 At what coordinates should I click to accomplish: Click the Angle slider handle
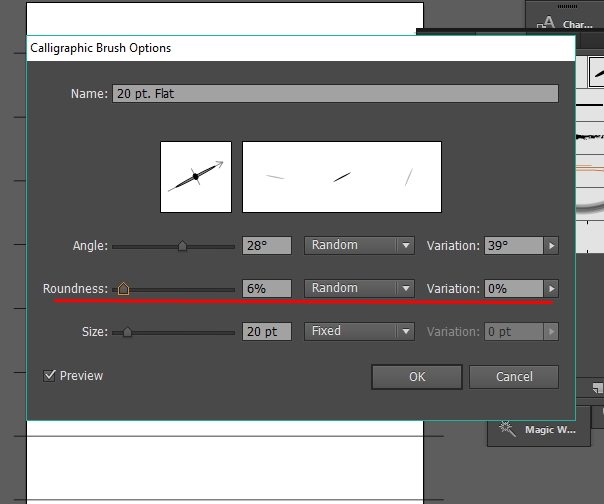(x=182, y=246)
